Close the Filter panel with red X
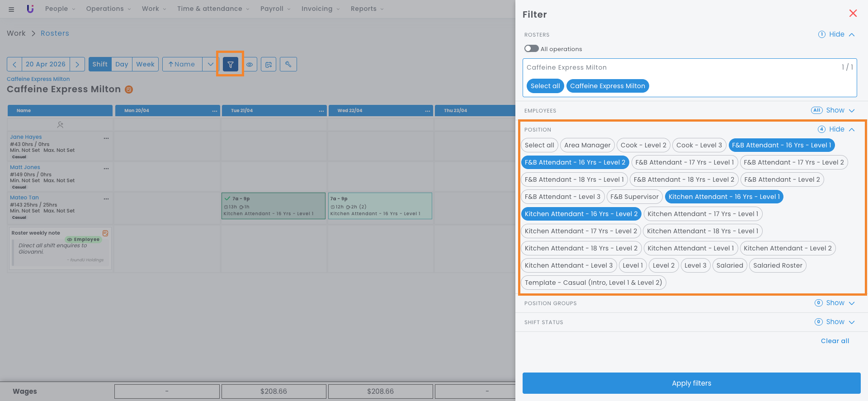The height and width of the screenshot is (401, 868). [x=853, y=14]
